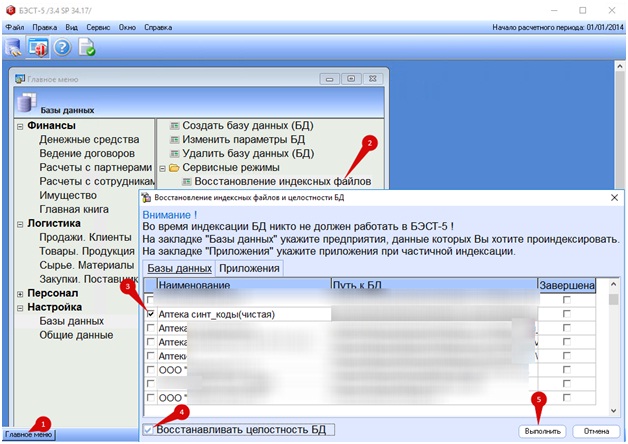Image resolution: width=628 pixels, height=444 pixels.
Task: Minimize the Главное меню inner window
Action: tap(329, 79)
